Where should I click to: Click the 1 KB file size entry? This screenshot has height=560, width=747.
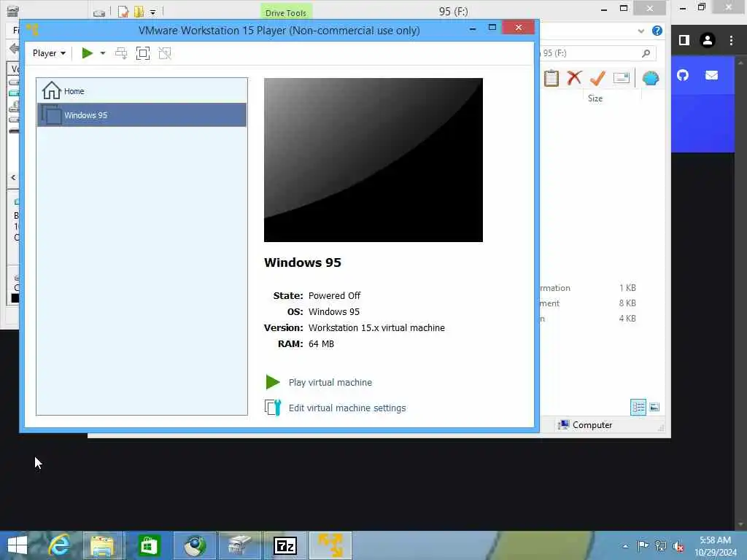pyautogui.click(x=627, y=287)
